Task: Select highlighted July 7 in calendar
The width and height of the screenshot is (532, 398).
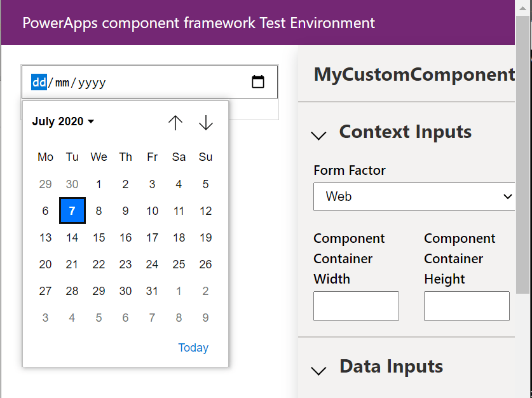Action: pos(72,210)
